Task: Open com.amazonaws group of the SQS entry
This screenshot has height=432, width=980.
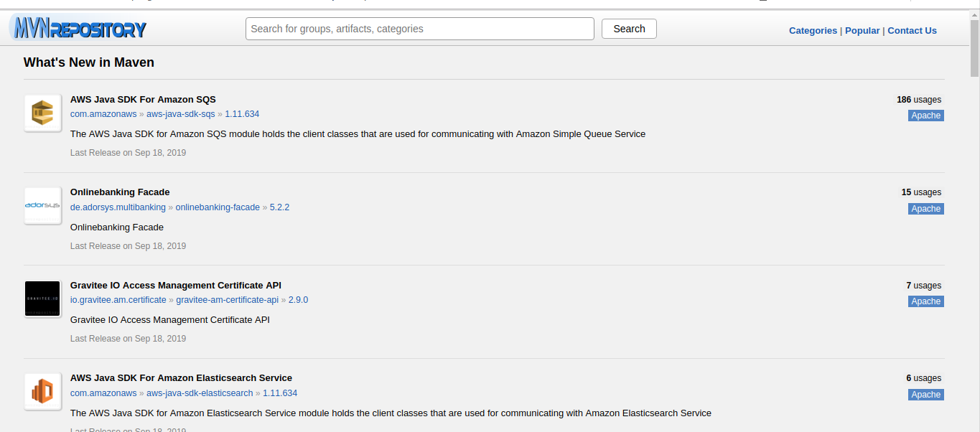Action: coord(103,114)
